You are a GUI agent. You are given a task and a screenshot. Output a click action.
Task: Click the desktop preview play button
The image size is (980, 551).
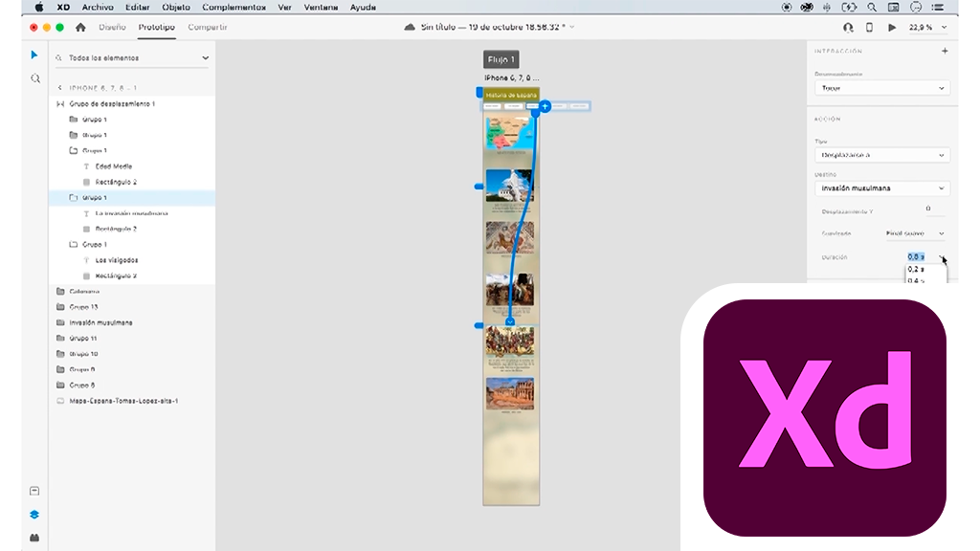[x=892, y=28]
